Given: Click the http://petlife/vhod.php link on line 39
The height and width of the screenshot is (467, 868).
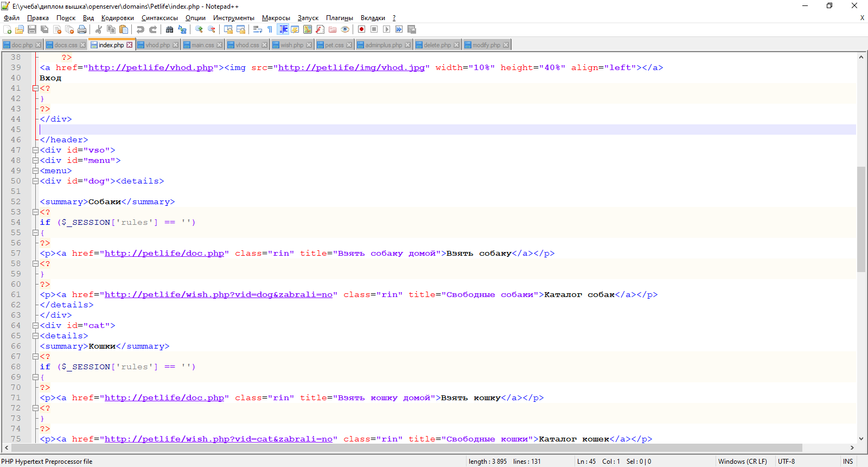Looking at the screenshot, I should pyautogui.click(x=151, y=67).
